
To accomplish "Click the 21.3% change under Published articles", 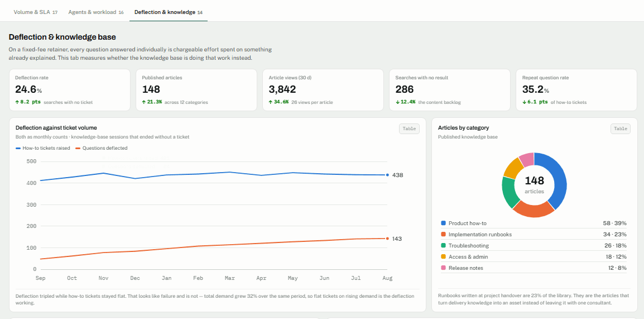I will tap(152, 102).
